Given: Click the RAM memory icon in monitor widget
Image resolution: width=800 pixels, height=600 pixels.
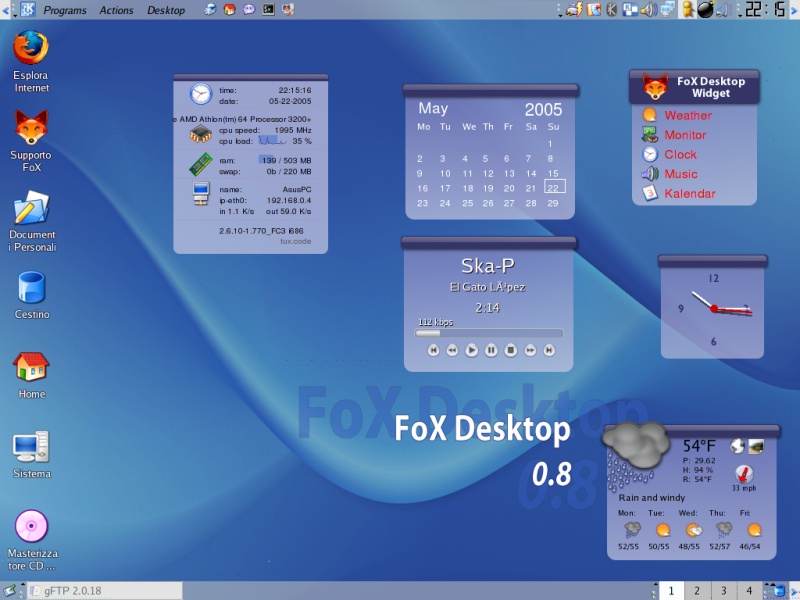Looking at the screenshot, I should click(201, 164).
